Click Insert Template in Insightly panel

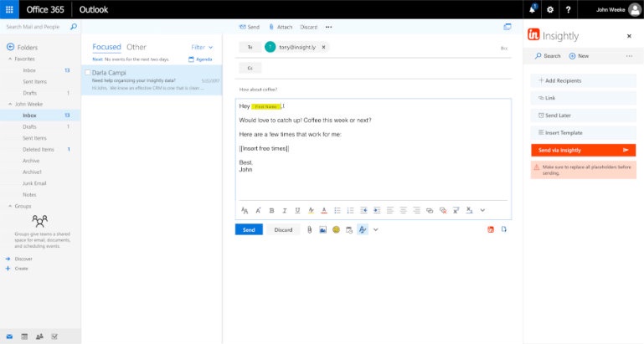pos(583,133)
